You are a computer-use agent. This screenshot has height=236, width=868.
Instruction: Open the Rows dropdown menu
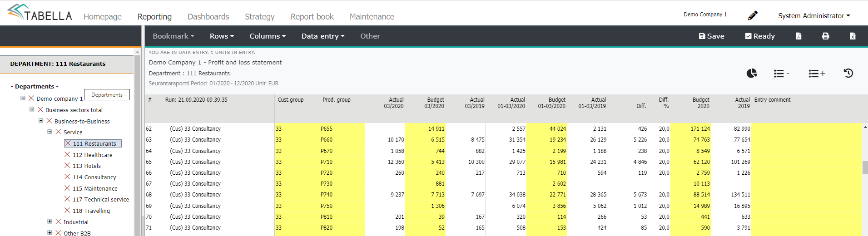[x=222, y=36]
